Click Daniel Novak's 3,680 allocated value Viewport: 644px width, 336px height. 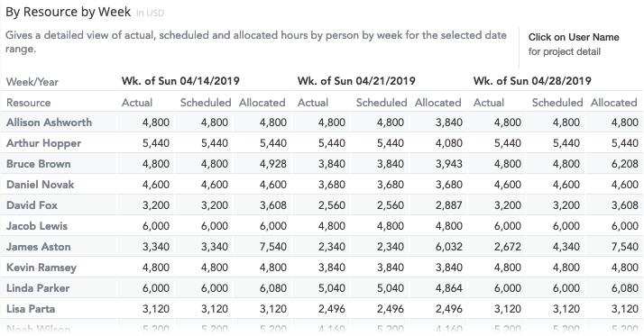[449, 185]
